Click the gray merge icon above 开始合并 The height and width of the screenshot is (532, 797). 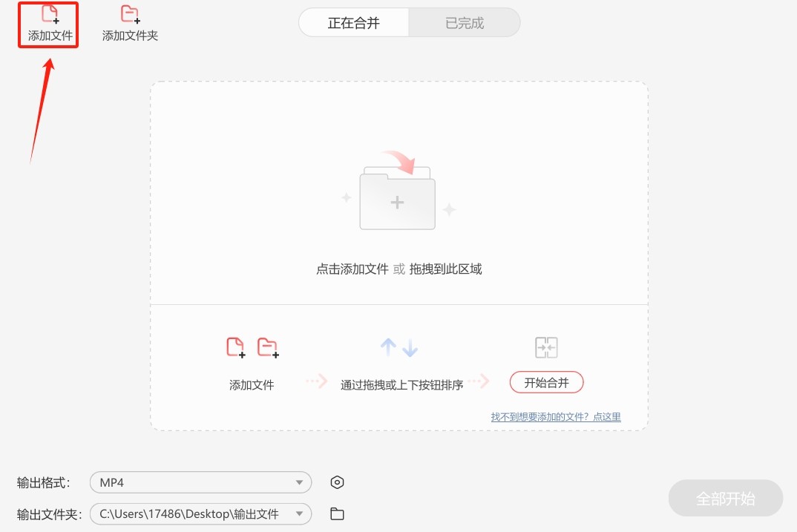(546, 347)
